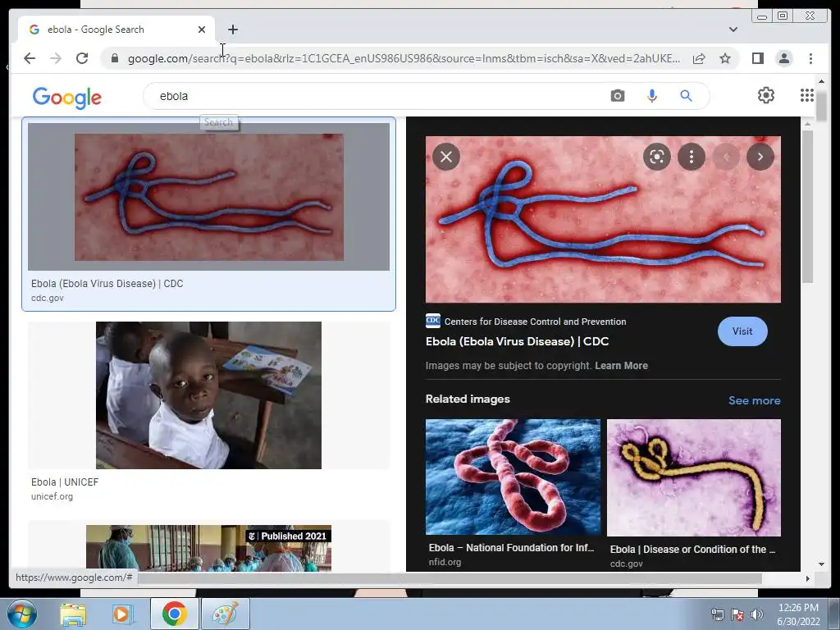Image resolution: width=840 pixels, height=630 pixels.
Task: Search by image with camera icon
Action: pyautogui.click(x=617, y=96)
